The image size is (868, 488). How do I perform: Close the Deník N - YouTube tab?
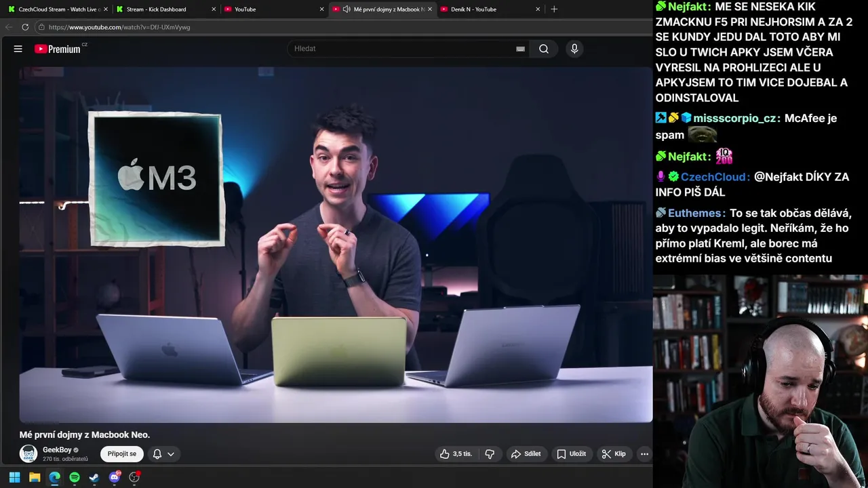pos(538,9)
